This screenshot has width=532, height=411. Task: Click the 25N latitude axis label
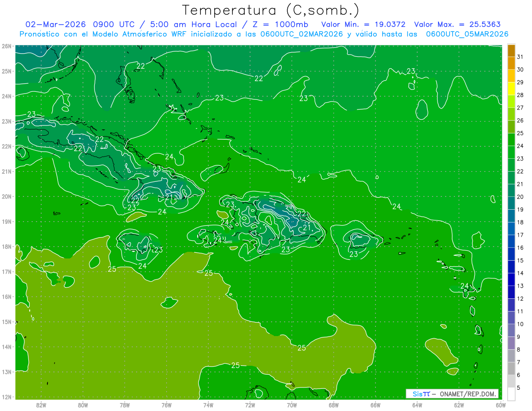click(6, 71)
